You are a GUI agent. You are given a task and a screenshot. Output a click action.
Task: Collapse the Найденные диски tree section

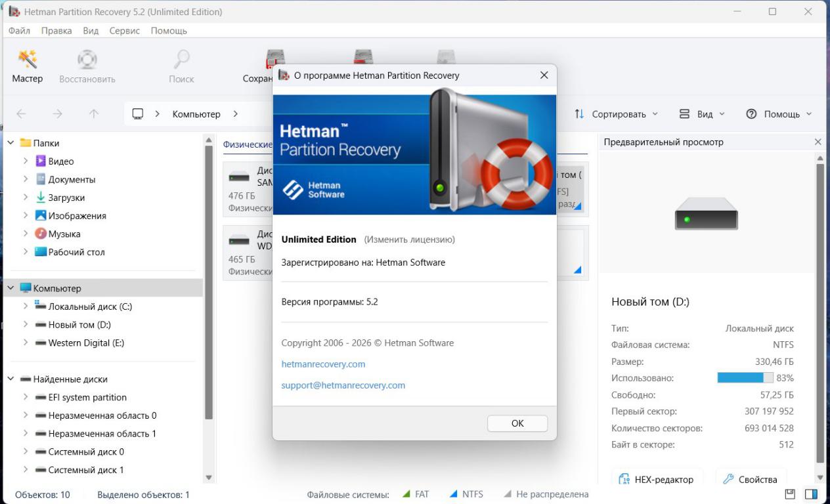(11, 379)
